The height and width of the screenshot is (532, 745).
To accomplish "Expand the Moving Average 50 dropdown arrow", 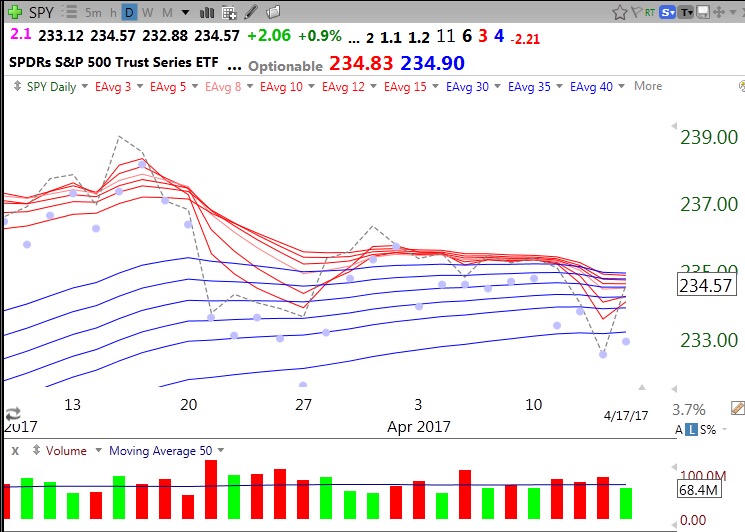I will pyautogui.click(x=220, y=450).
